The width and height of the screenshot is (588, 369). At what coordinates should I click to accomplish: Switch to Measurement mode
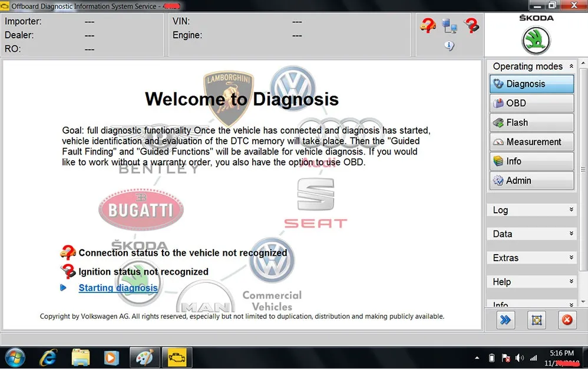[x=531, y=141]
